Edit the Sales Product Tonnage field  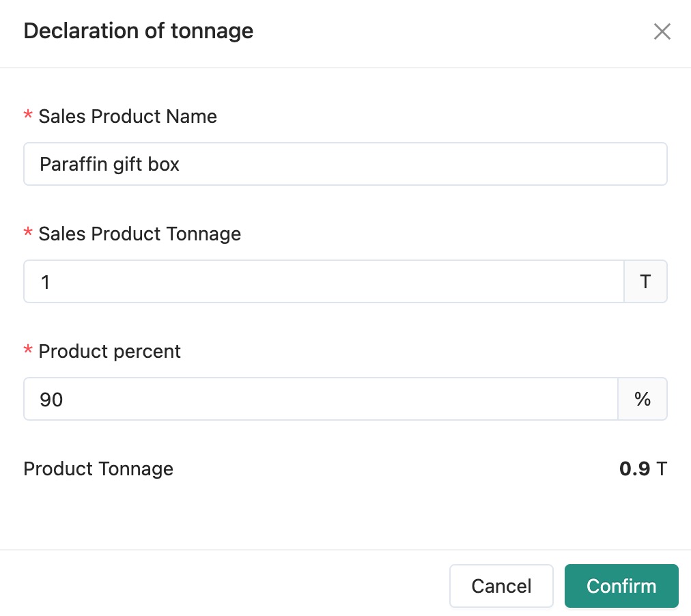[x=324, y=281]
